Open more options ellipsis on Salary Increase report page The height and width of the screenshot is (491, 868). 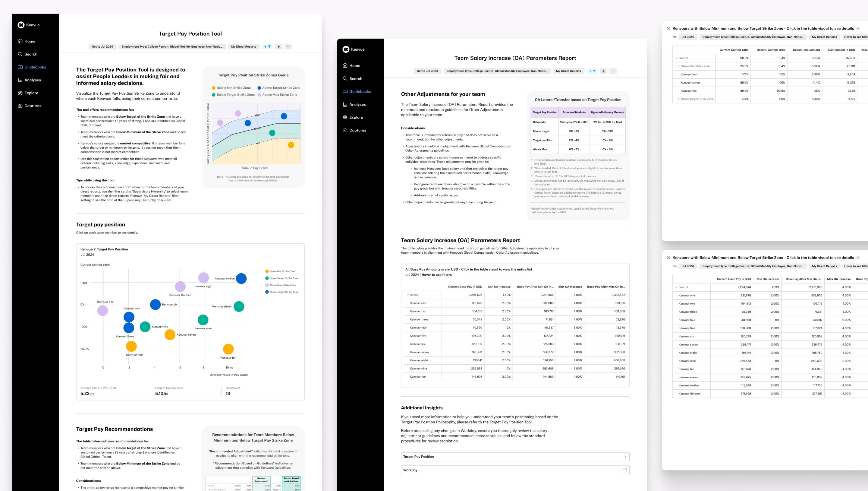613,71
